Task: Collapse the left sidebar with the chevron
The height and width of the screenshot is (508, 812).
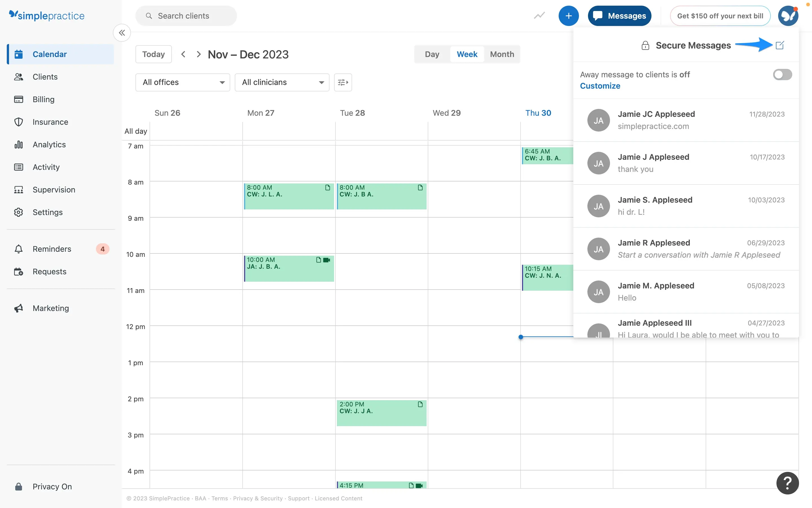Action: pyautogui.click(x=122, y=32)
